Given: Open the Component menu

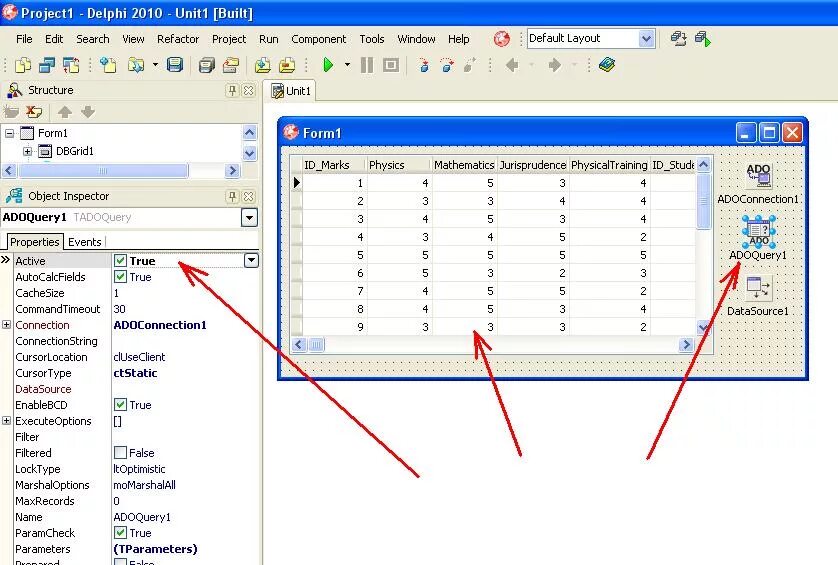Looking at the screenshot, I should click(319, 39).
